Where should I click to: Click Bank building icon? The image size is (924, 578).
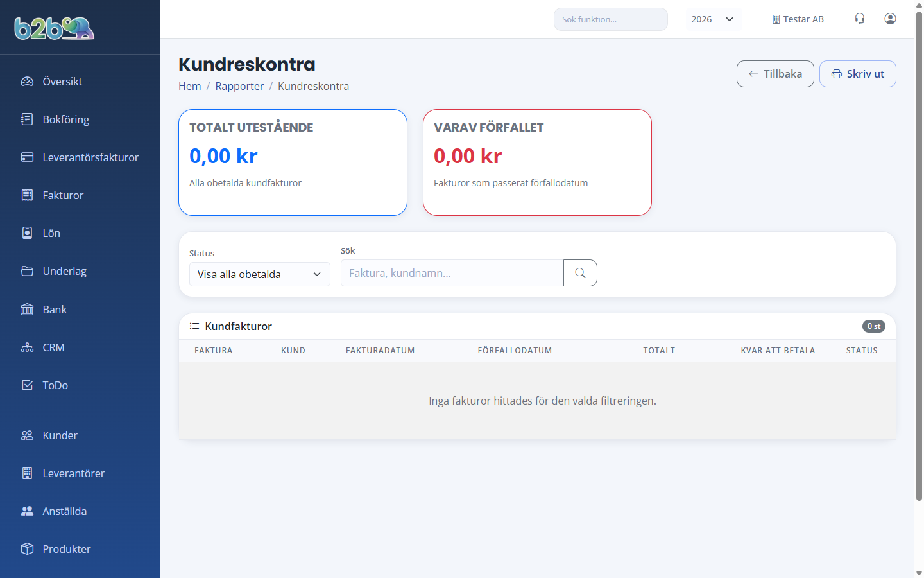[x=27, y=310]
